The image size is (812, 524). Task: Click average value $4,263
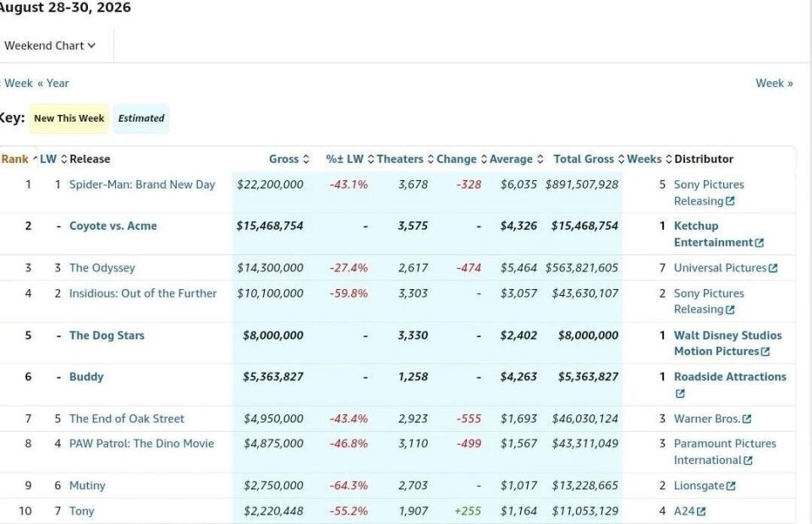click(x=518, y=377)
